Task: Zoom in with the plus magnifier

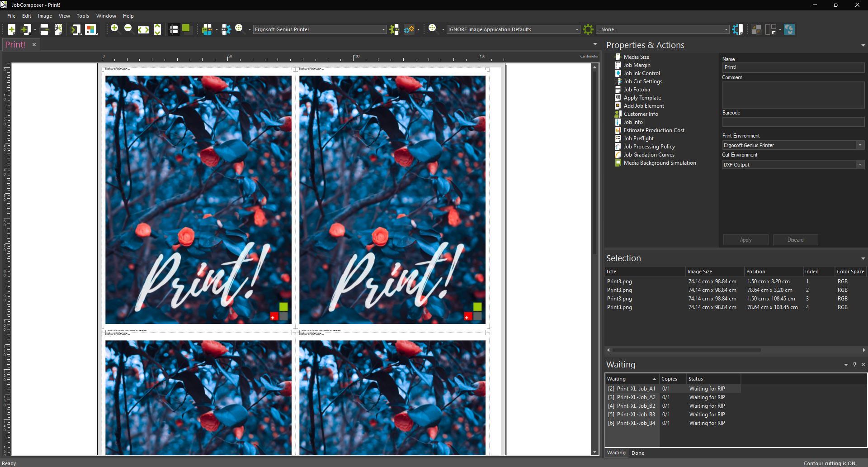Action: click(x=115, y=29)
